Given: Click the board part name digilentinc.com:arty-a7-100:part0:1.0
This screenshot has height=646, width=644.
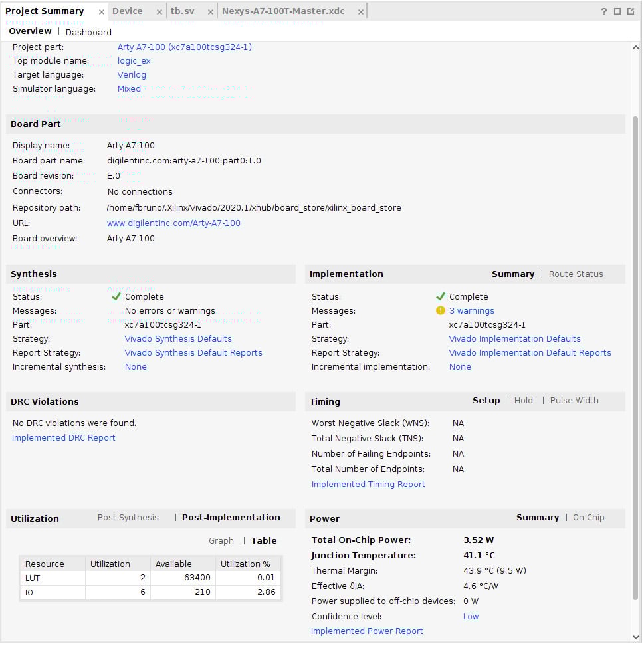Looking at the screenshot, I should coord(184,161).
